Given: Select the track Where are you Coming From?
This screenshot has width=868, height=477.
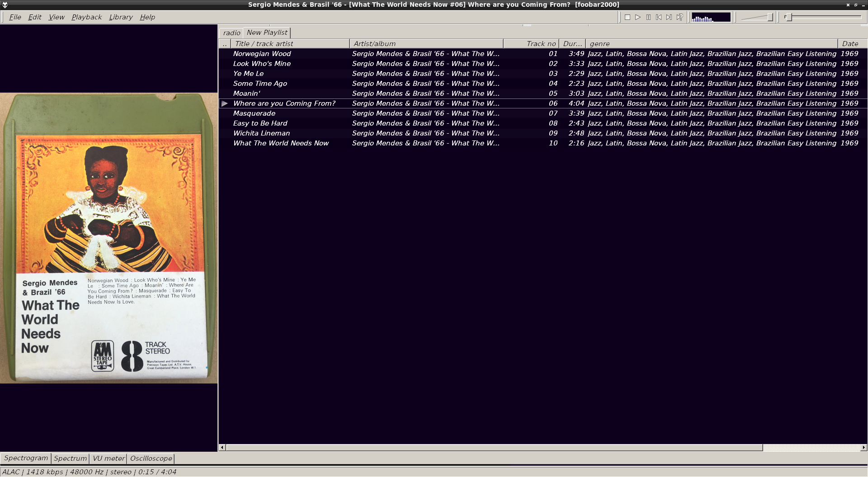Looking at the screenshot, I should coord(284,103).
